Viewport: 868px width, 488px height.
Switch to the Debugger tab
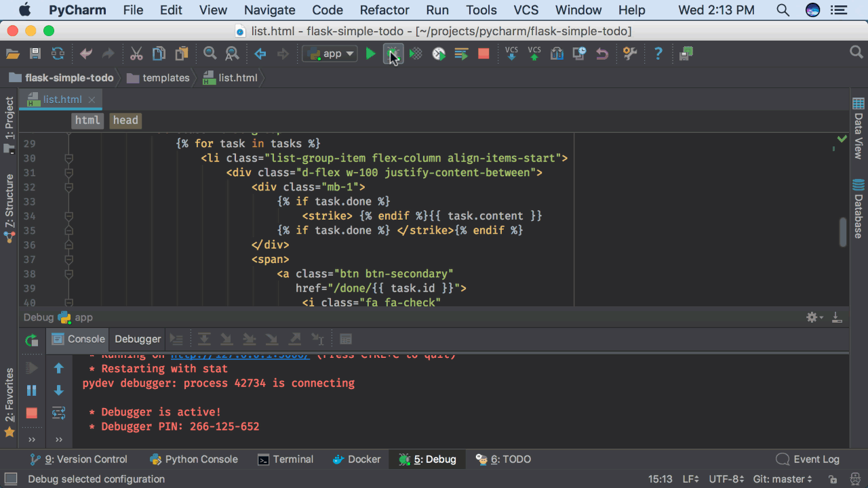(x=138, y=339)
